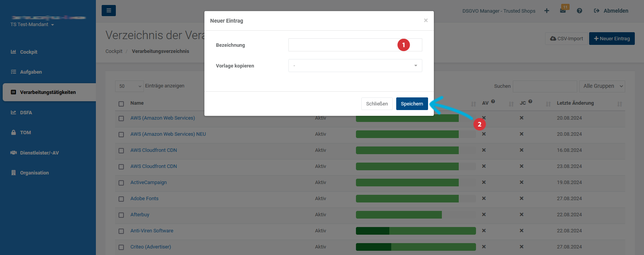Screen dimensions: 644x255
Task: Click the Aufgaben list icon
Action: point(13,72)
